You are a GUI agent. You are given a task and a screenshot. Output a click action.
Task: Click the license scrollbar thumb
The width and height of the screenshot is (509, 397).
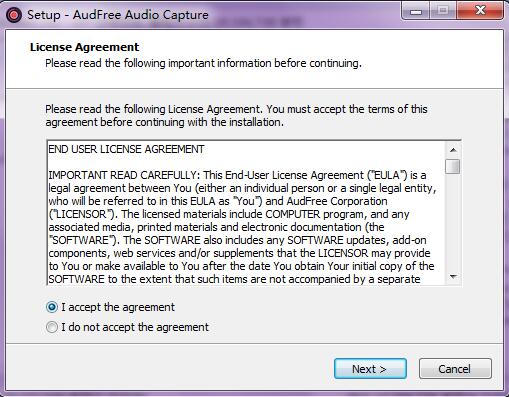point(453,166)
